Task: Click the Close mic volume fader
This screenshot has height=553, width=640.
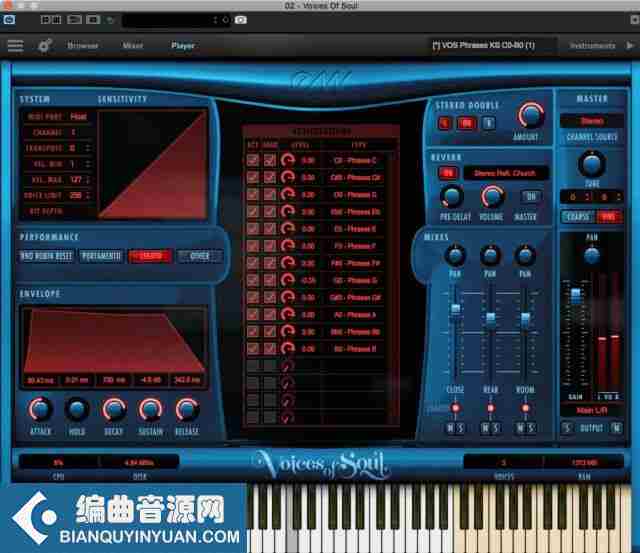Action: tap(455, 308)
